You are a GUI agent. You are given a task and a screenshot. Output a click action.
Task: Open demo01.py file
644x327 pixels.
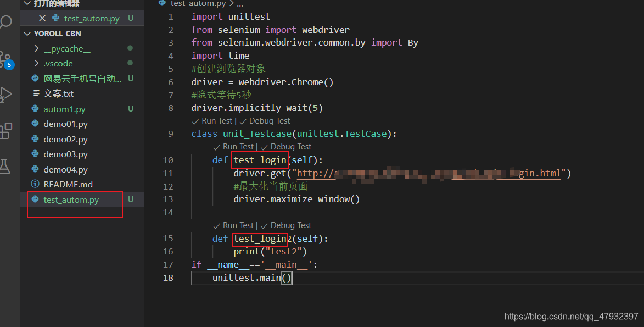pos(65,124)
